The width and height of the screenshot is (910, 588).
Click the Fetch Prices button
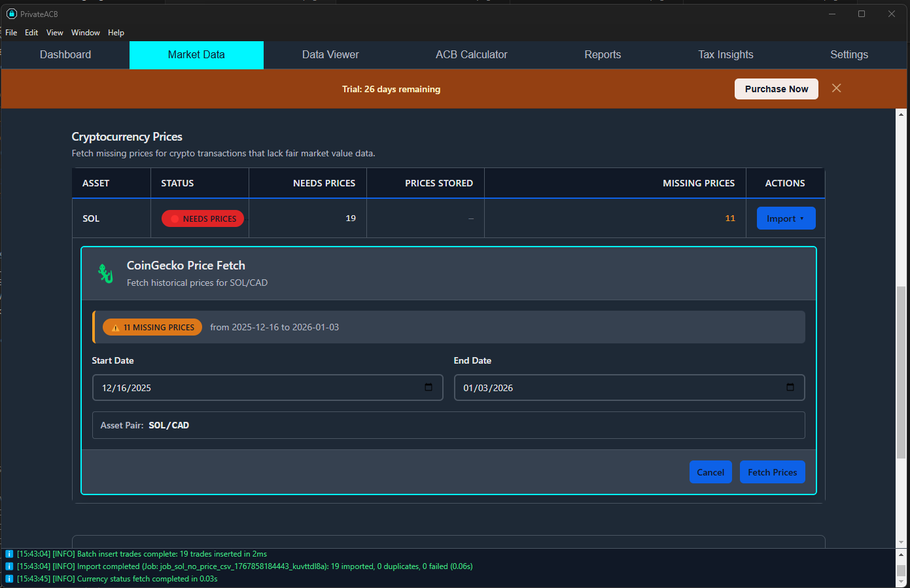(x=772, y=472)
